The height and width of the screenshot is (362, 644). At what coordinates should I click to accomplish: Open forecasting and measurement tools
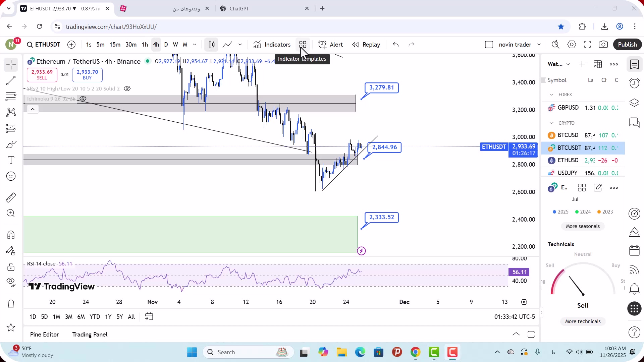point(11,128)
